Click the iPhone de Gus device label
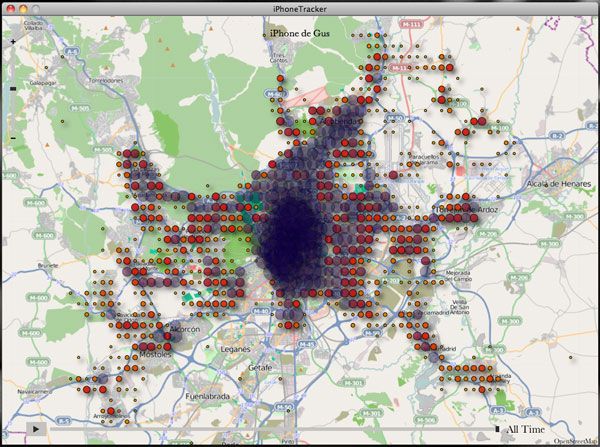This screenshot has width=600, height=447. 300,33
